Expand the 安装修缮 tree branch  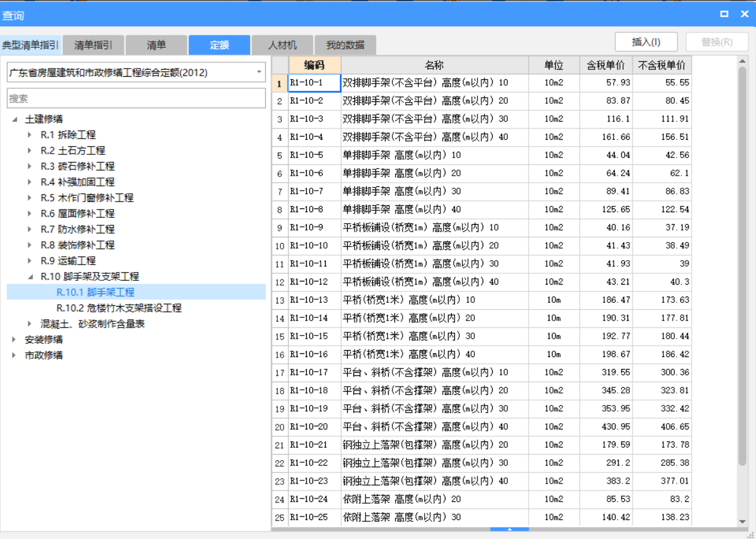(x=13, y=339)
